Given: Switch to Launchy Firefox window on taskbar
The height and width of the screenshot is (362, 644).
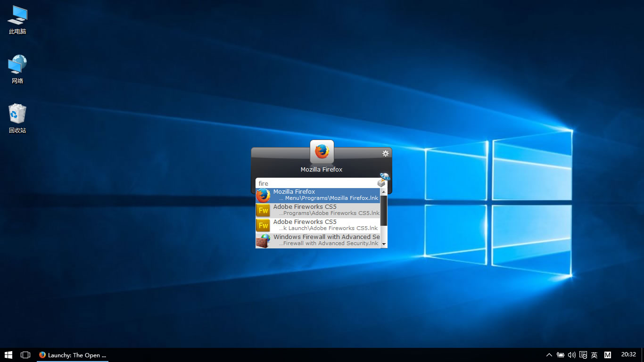Looking at the screenshot, I should coord(73,355).
